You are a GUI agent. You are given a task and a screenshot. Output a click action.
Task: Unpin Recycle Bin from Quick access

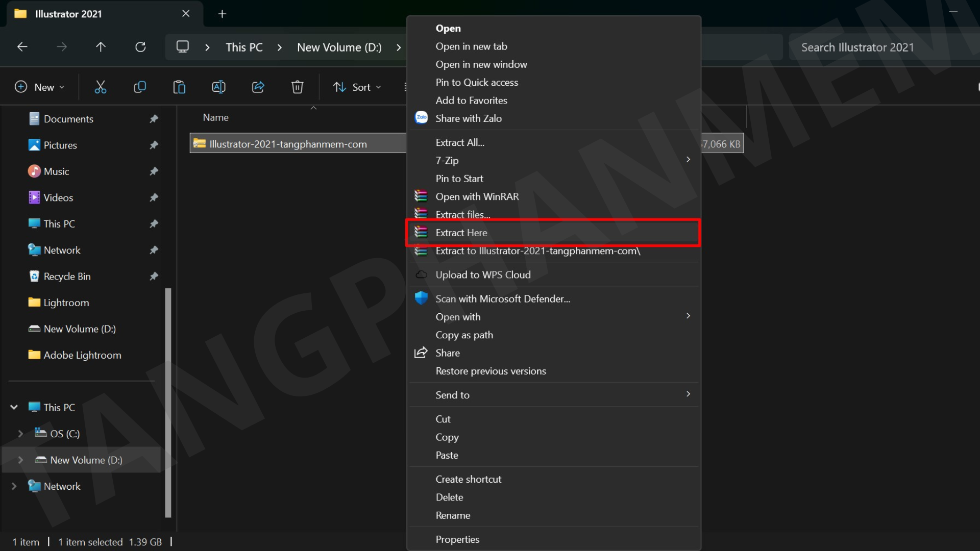pyautogui.click(x=154, y=276)
